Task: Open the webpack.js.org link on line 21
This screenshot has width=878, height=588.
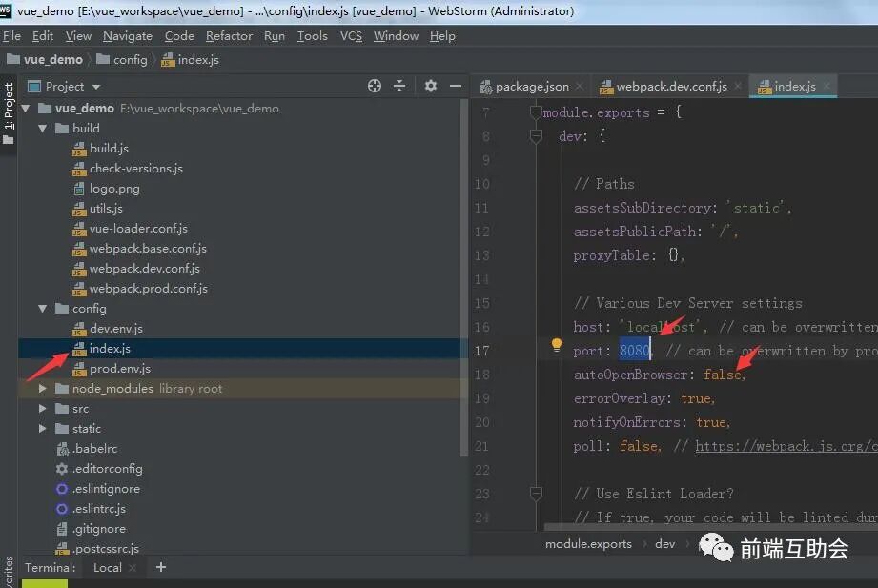Action: 786,446
